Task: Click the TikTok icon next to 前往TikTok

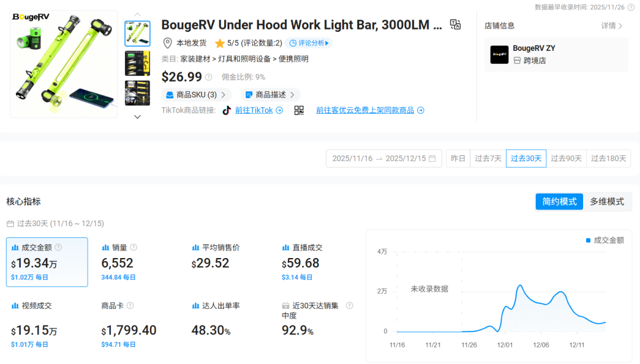Action: click(226, 110)
